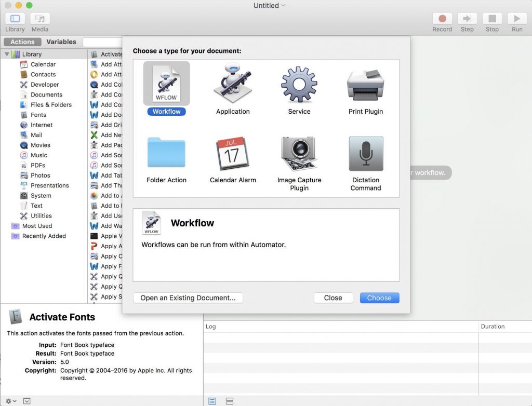The image size is (532, 406).
Task: Select Calendar in the Library list
Action: [43, 64]
